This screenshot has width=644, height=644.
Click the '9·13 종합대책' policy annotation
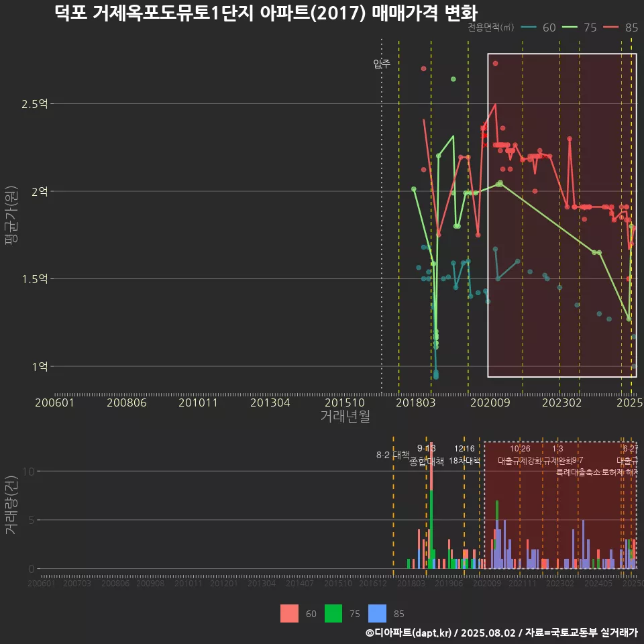point(427,455)
